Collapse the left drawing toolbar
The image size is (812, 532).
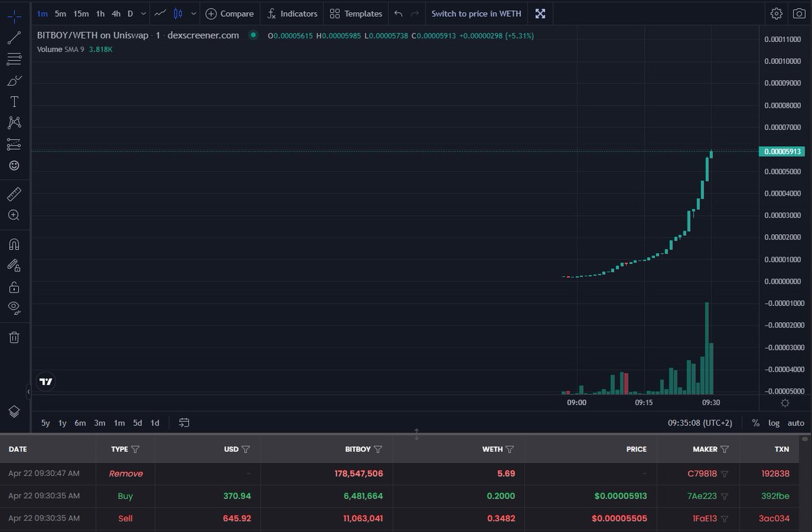[28, 391]
